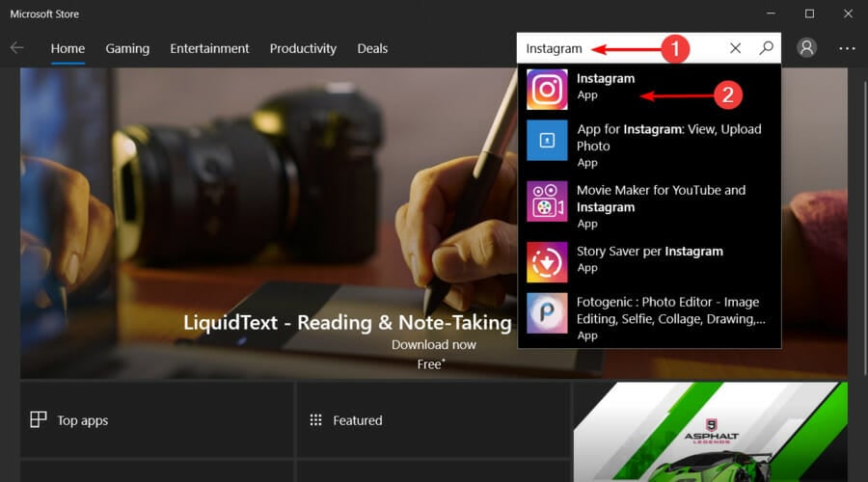
Task: Select the Instagram app icon in suggestions
Action: coord(547,89)
